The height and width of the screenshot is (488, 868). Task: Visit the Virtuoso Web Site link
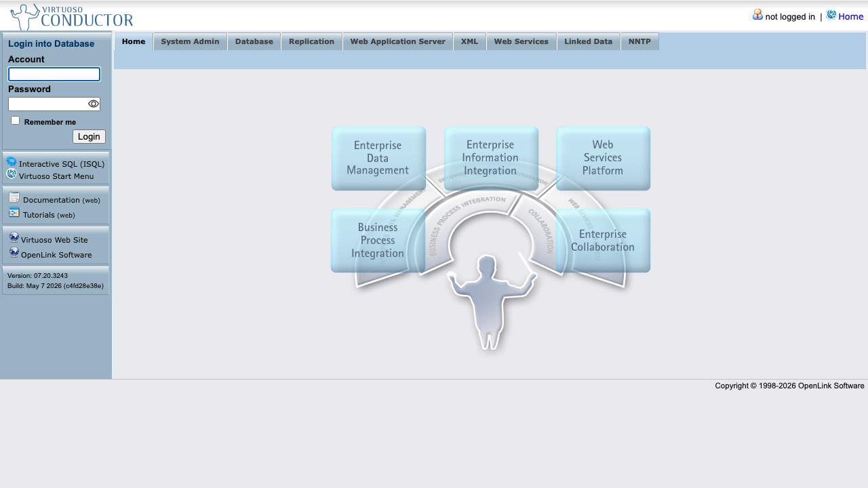point(54,240)
